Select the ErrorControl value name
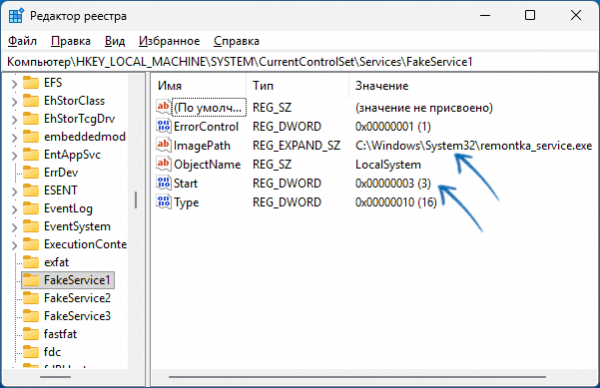The height and width of the screenshot is (388, 600). (x=206, y=127)
